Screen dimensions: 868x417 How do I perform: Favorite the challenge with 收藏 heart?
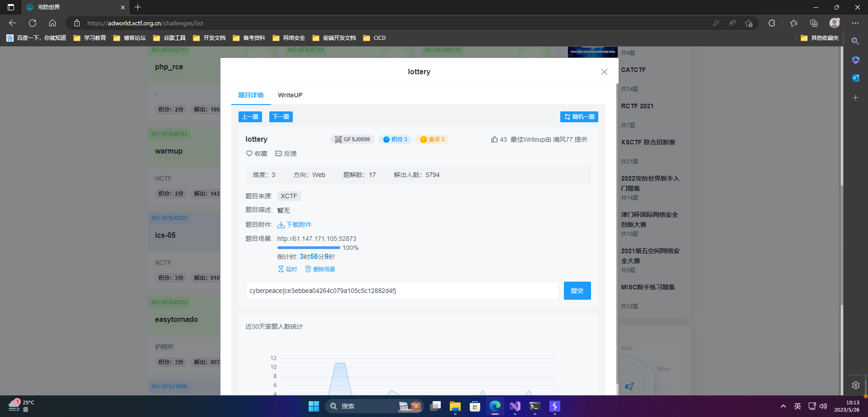[257, 153]
